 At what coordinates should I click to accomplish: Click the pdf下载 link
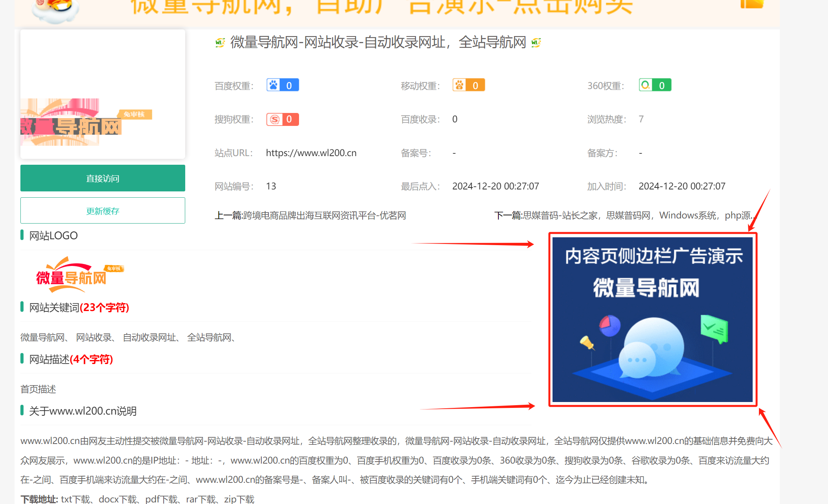coord(161,499)
